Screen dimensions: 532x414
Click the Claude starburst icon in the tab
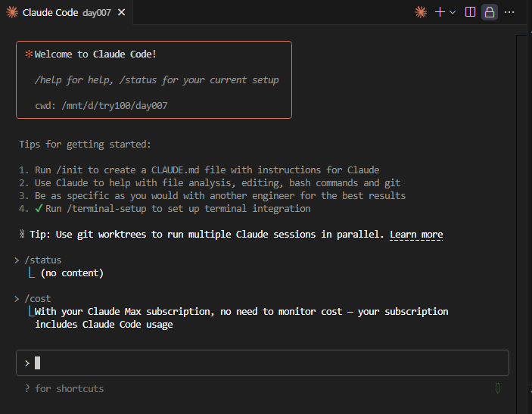[12, 12]
